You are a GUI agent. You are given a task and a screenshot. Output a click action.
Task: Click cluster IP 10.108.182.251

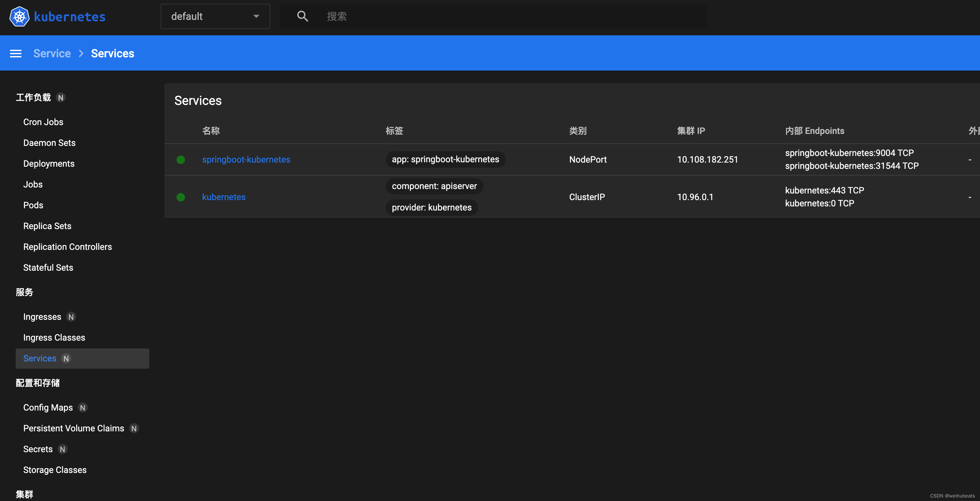[x=707, y=159]
